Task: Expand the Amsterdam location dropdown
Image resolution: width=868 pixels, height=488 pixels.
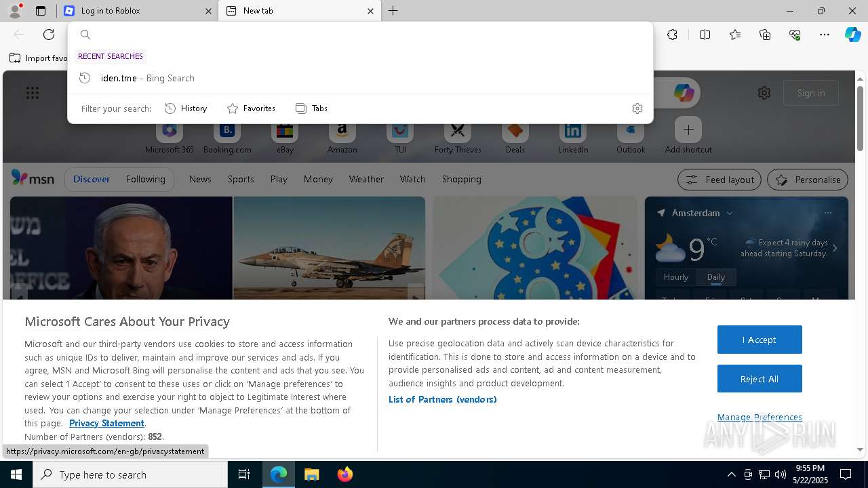Action: (x=730, y=213)
